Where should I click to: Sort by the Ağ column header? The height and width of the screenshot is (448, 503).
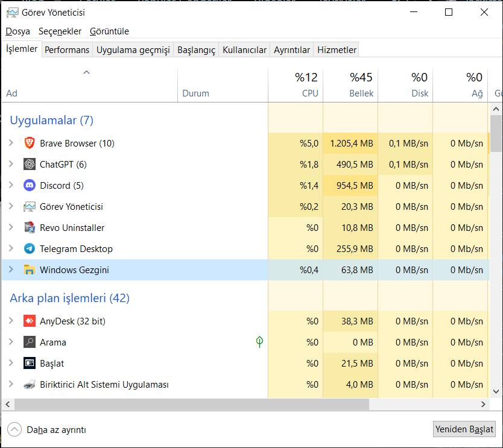(460, 86)
